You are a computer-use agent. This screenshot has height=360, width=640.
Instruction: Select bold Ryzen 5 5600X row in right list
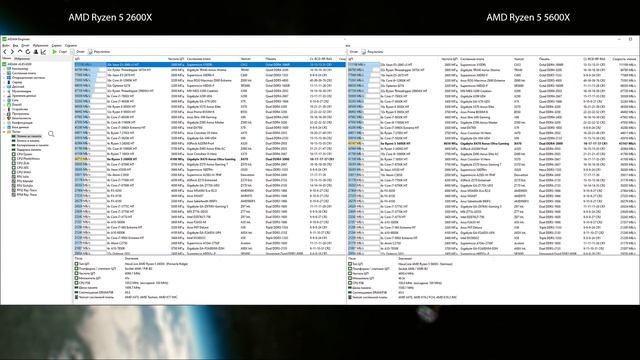point(492,144)
